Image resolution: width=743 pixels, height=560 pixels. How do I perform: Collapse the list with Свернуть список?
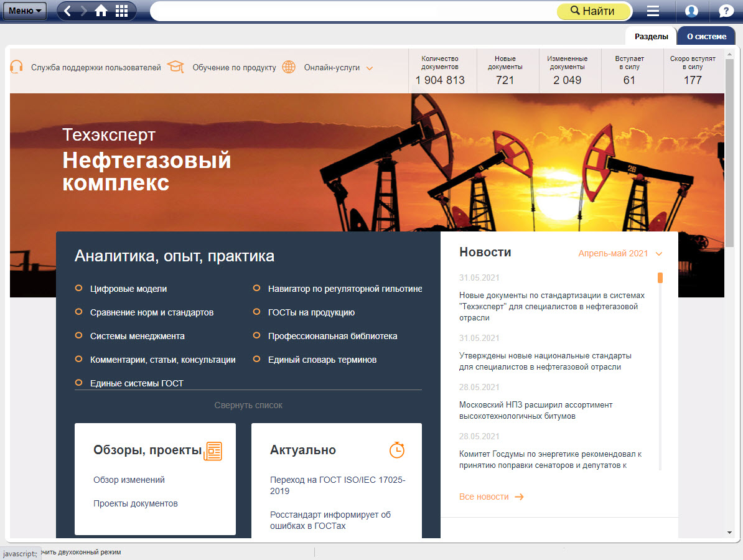248,405
